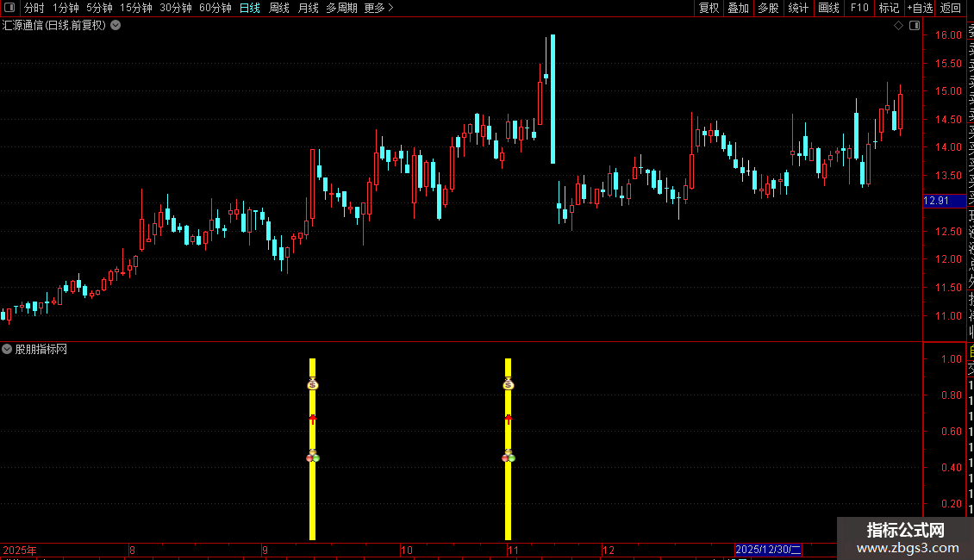The height and width of the screenshot is (560, 974).
Task: Click the 16.00 price axis label
Action: tap(948, 34)
